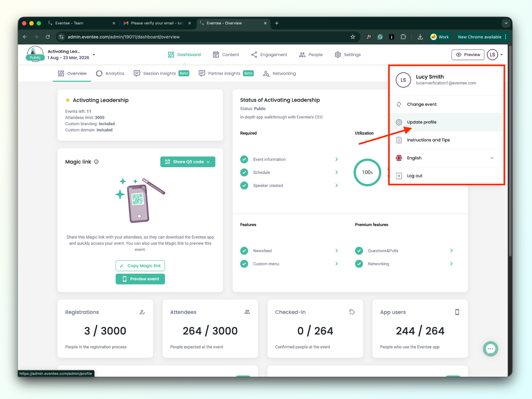
Task: Switch to the Analytics sub-tab
Action: (110, 73)
